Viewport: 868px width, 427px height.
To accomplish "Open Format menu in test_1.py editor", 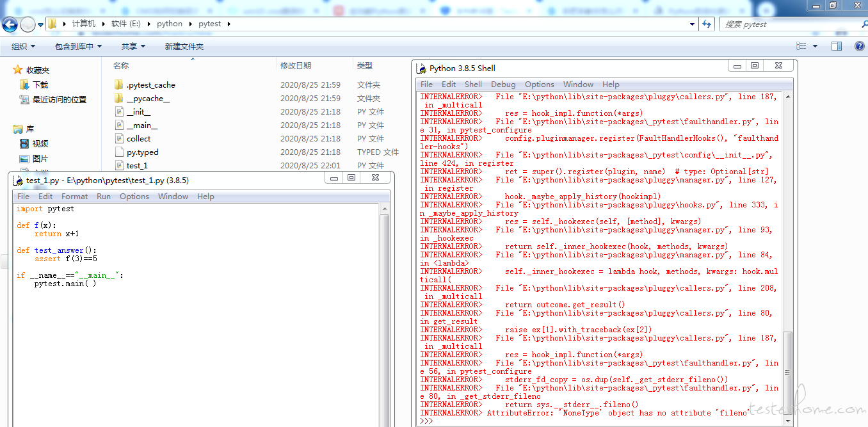I will [75, 196].
